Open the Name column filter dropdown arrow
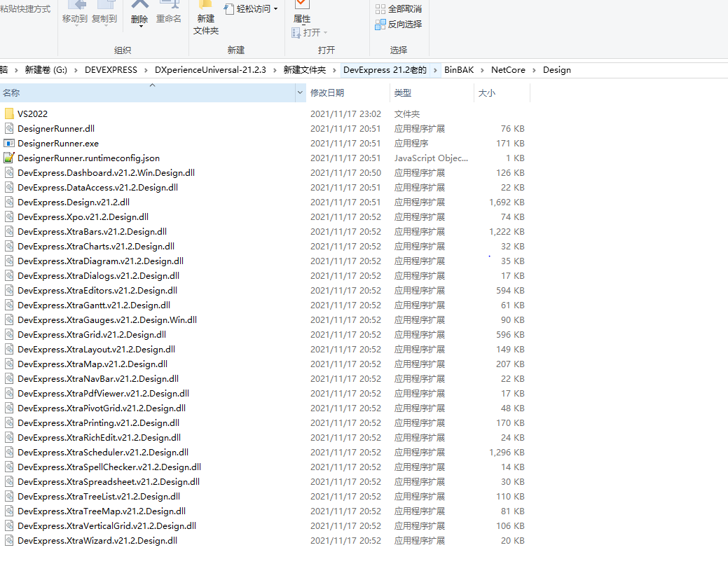The height and width of the screenshot is (564, 728). pos(300,93)
